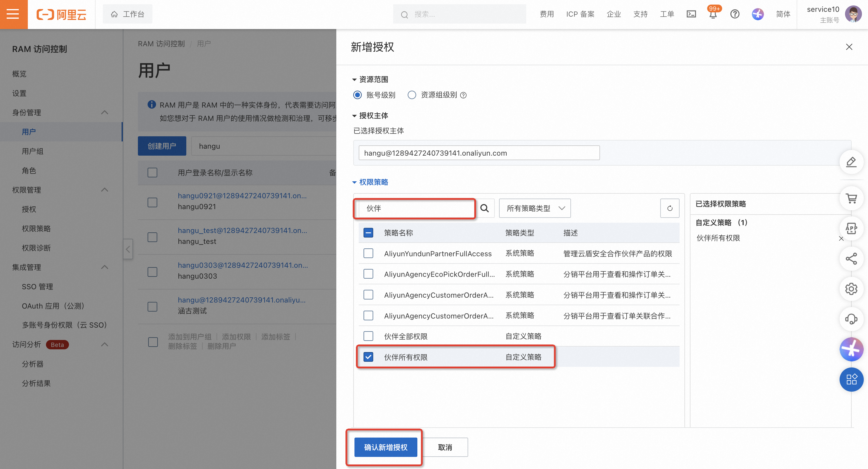
Task: Click the help question mark icon
Action: tap(735, 14)
